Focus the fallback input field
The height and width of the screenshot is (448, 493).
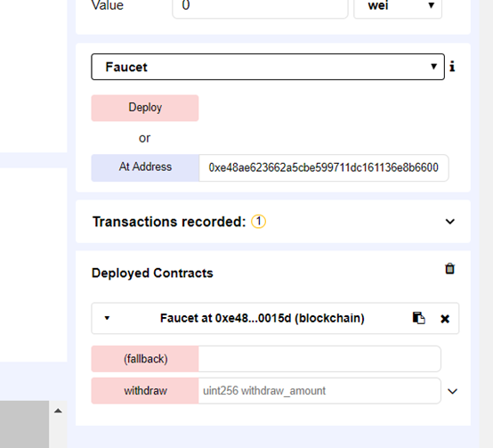point(319,359)
